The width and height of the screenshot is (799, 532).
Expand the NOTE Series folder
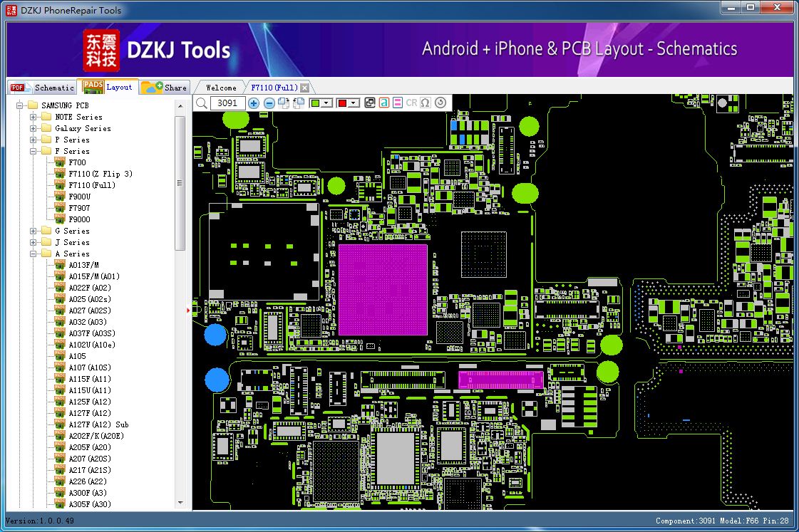33,117
